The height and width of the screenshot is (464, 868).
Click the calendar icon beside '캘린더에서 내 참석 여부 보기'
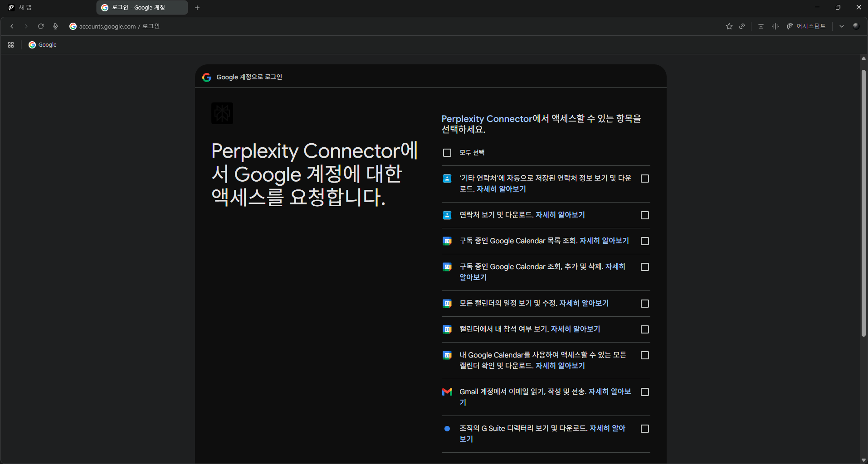click(x=447, y=329)
